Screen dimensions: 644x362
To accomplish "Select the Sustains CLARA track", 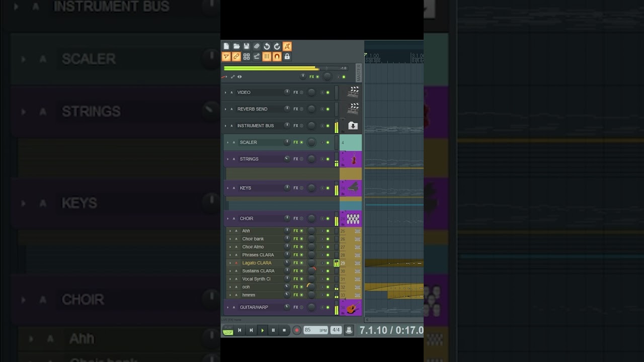I will point(258,271).
